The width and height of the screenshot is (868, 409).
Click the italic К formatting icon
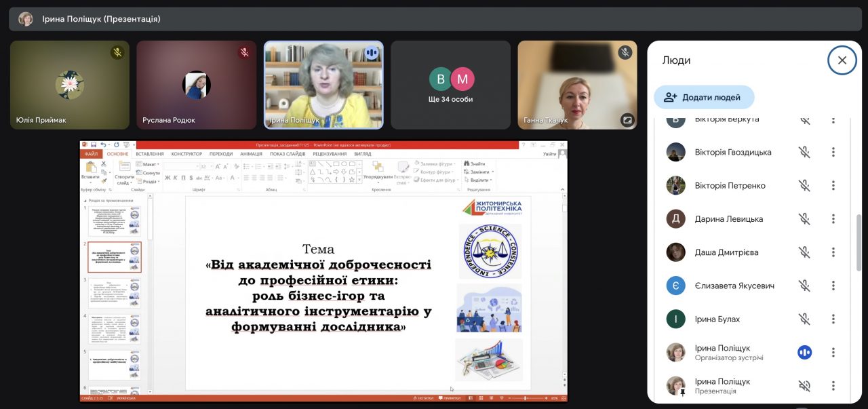point(175,178)
